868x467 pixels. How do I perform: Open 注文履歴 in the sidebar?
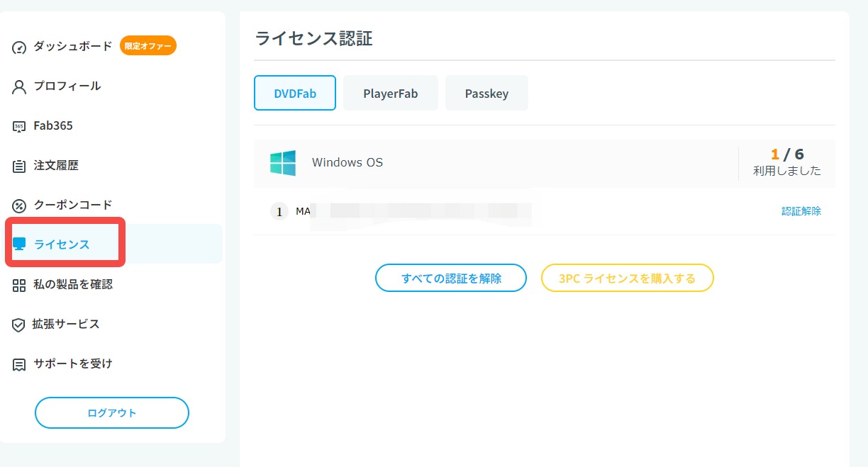click(x=56, y=165)
